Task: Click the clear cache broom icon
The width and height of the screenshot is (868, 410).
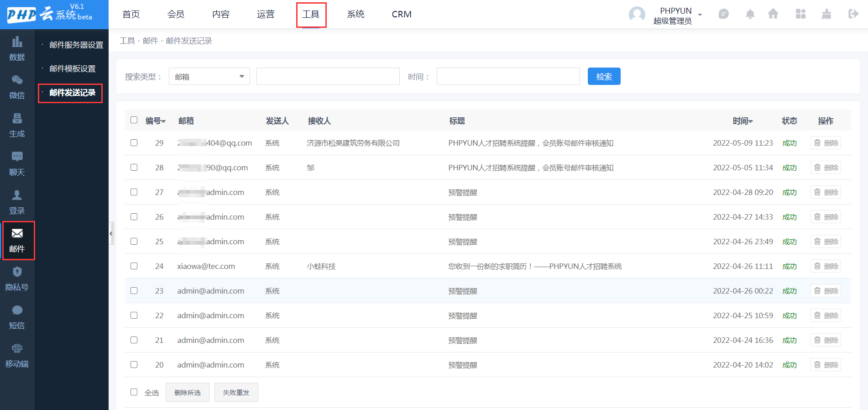Action: 826,14
